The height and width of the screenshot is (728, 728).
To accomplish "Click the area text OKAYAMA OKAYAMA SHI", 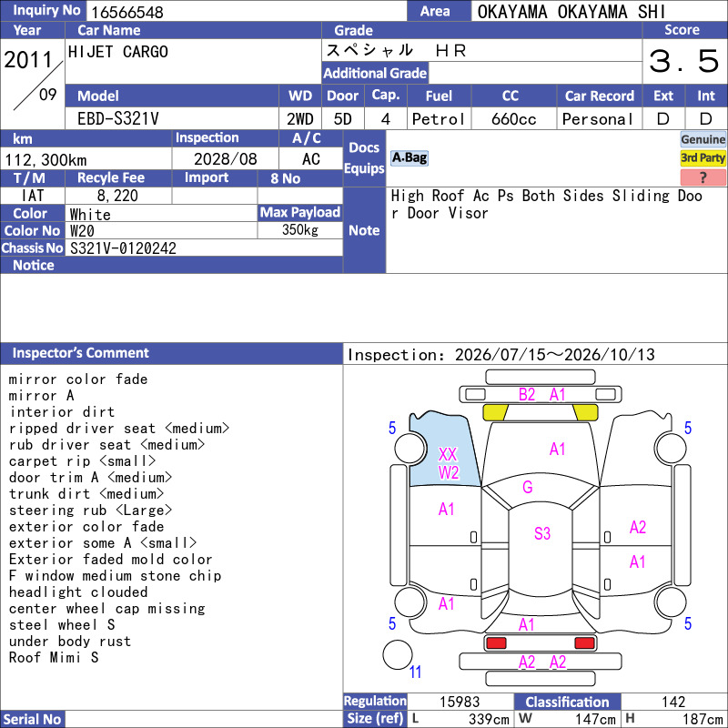I will [571, 12].
